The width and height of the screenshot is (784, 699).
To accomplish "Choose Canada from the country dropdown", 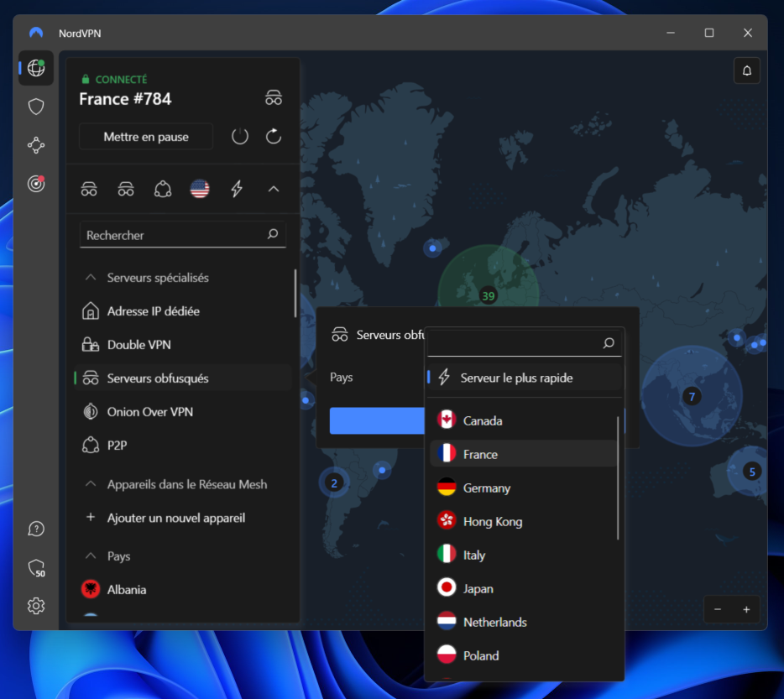I will tap(524, 420).
